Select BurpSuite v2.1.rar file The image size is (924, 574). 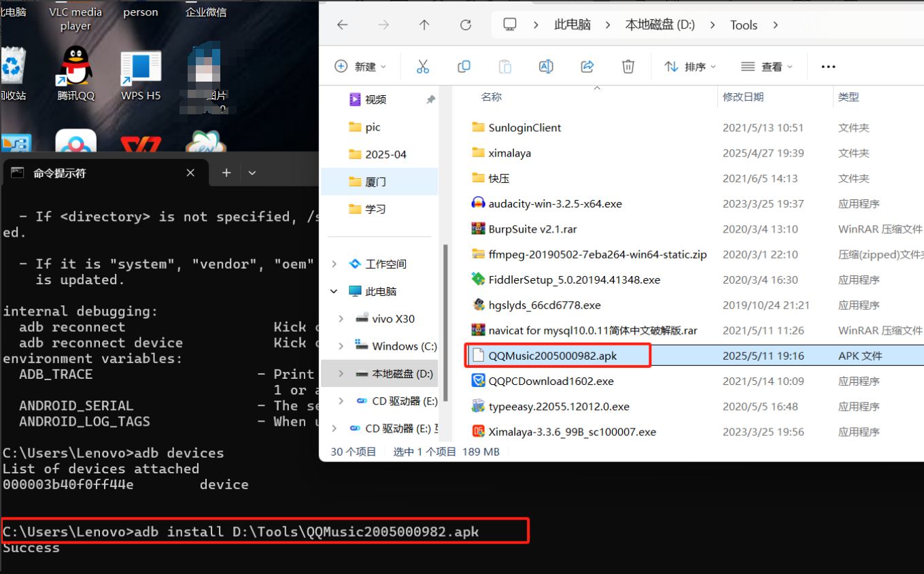coord(532,229)
